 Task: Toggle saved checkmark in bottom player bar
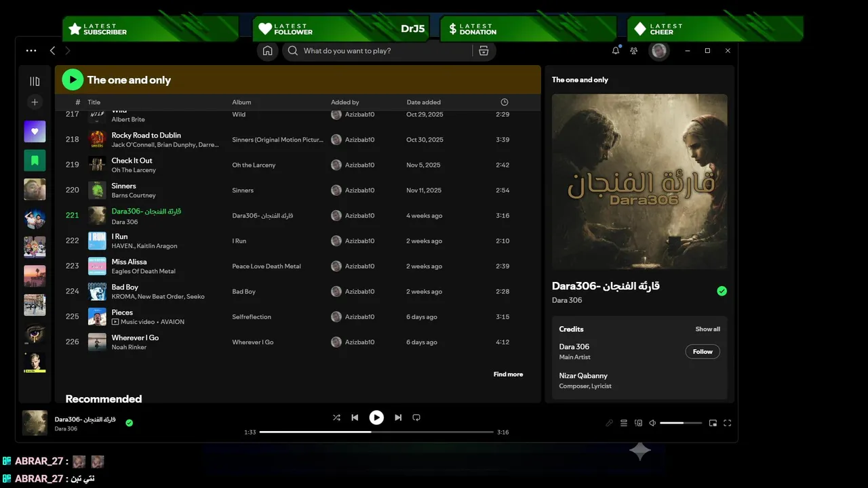click(x=129, y=423)
